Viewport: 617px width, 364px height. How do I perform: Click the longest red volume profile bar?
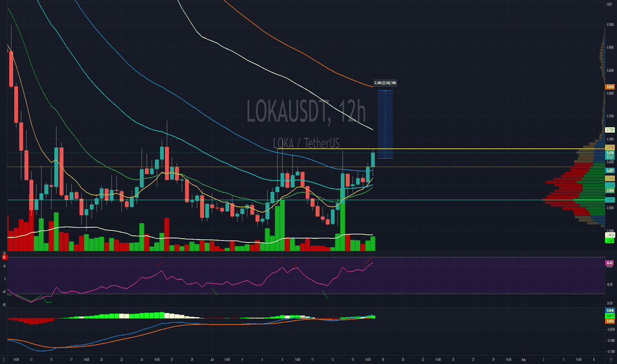pyautogui.click(x=558, y=201)
